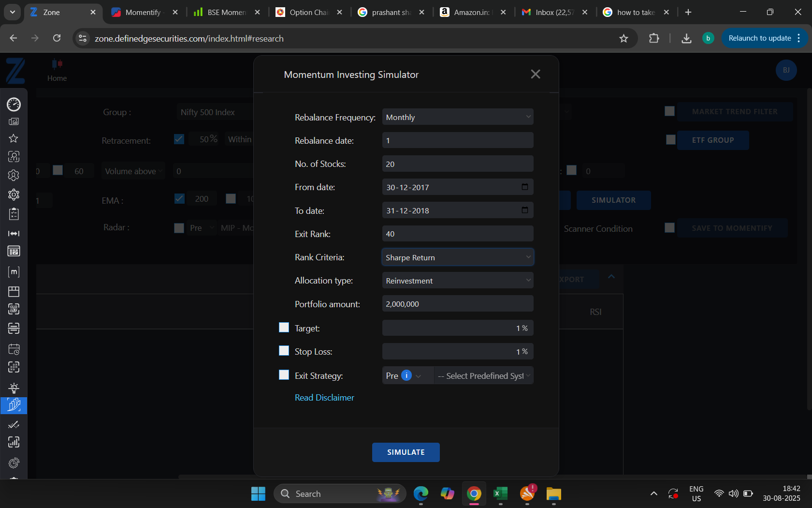
Task: Open the Select Predefined System dropdown
Action: pyautogui.click(x=484, y=375)
